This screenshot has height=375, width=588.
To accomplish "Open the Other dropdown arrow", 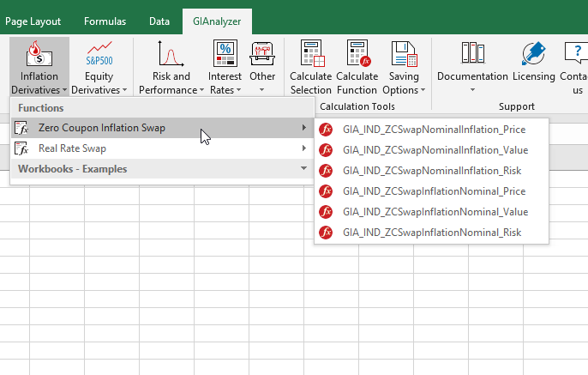I will 262,90.
